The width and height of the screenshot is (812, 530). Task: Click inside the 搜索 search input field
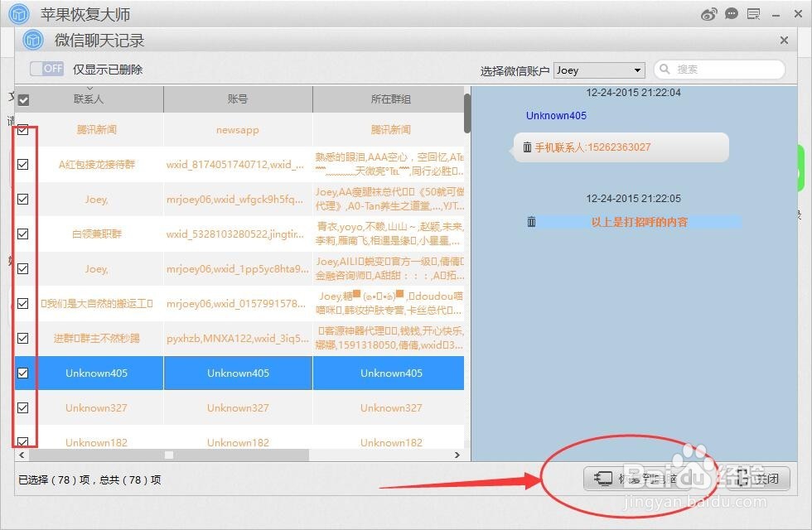pos(717,70)
